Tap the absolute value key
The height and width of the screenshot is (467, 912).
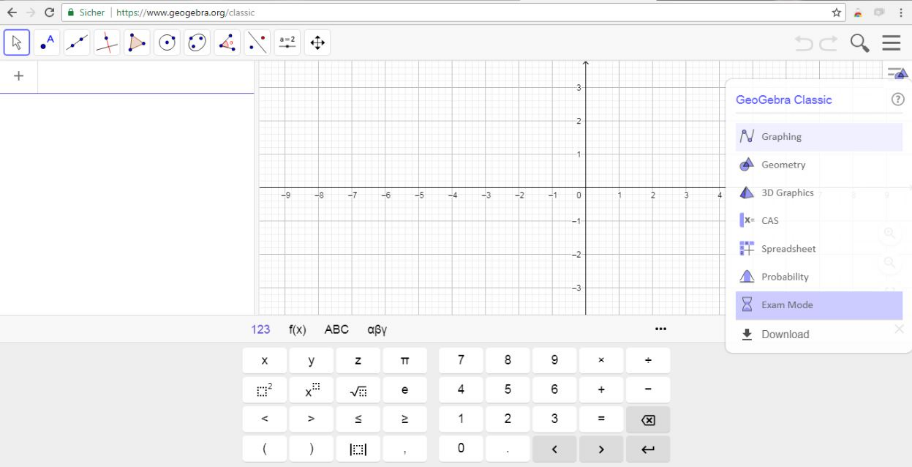point(358,449)
